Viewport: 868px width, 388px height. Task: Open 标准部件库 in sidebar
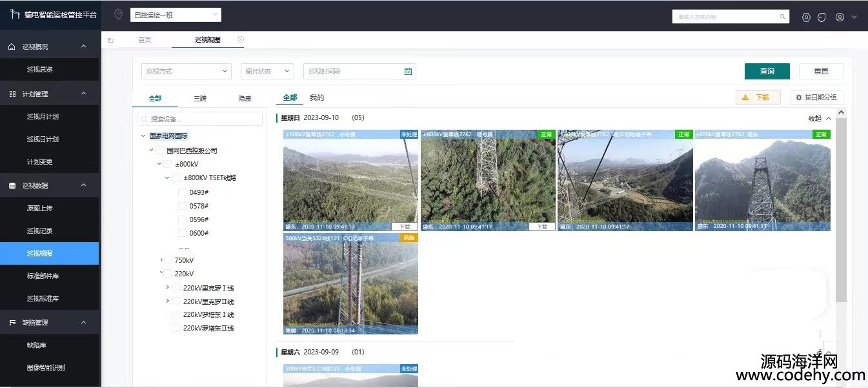pos(43,276)
